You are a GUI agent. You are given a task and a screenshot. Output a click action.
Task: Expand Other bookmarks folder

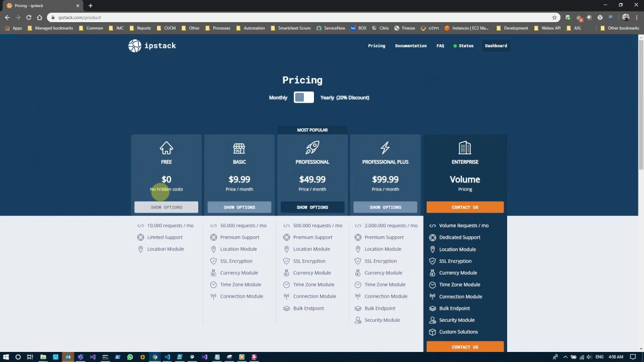(620, 28)
